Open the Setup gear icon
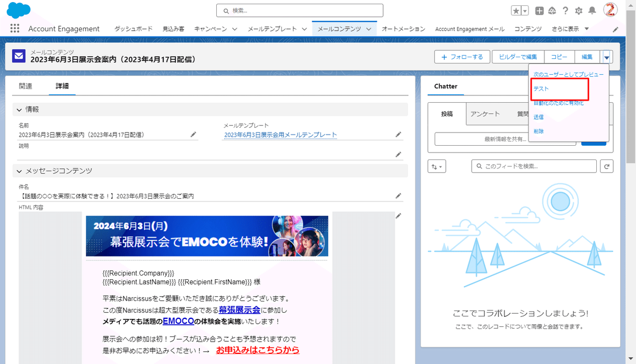The image size is (636, 364). pos(579,11)
